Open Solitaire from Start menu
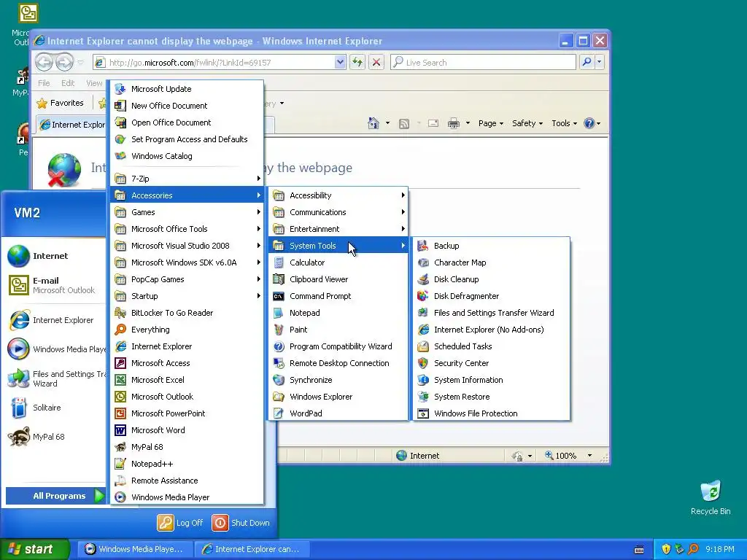Image resolution: width=747 pixels, height=560 pixels. [x=55, y=408]
